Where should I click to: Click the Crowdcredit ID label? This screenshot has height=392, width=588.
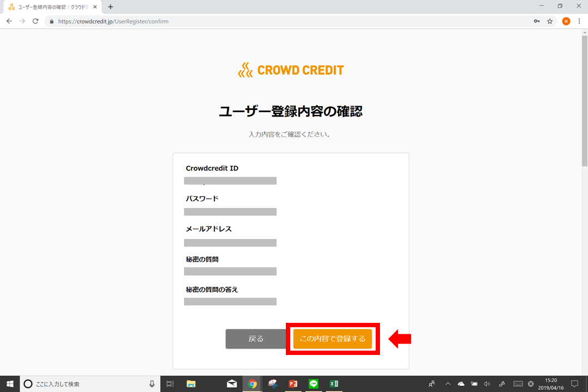212,168
